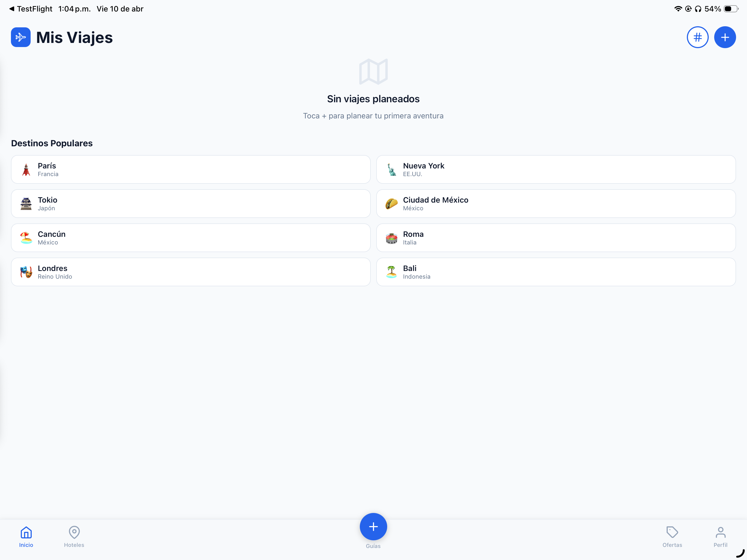Tap the Wi-Fi status icon
Viewport: 747px width, 560px height.
(678, 9)
